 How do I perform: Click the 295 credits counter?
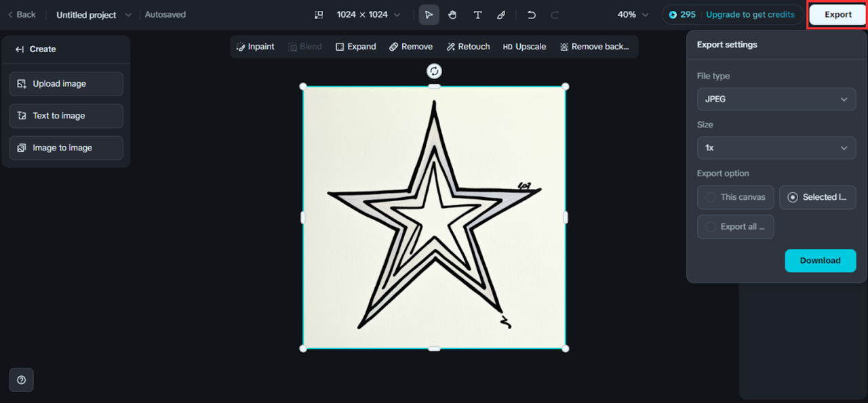(x=682, y=14)
